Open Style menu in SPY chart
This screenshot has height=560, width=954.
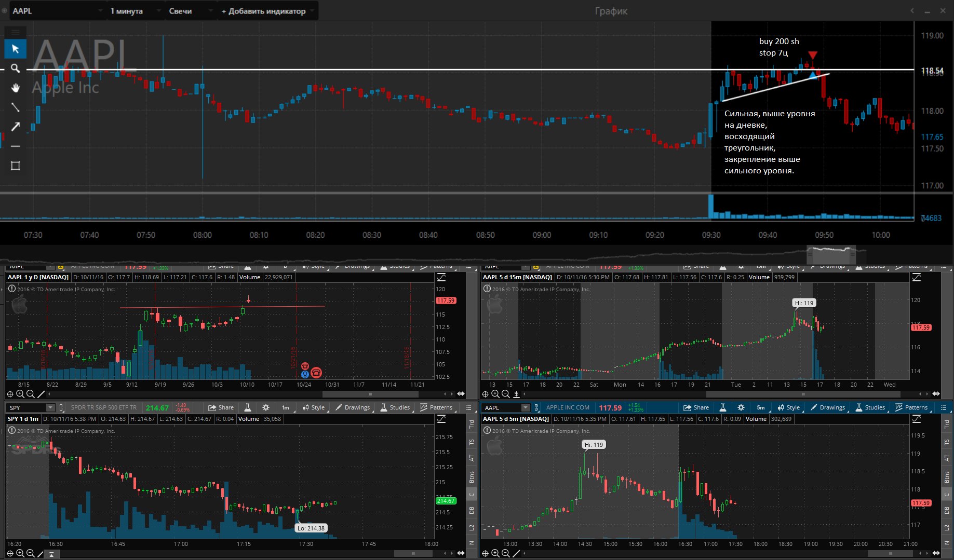314,407
